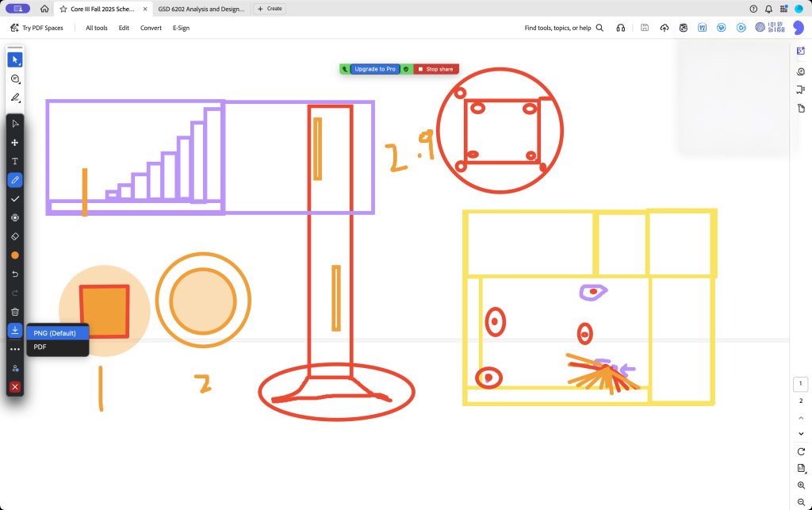Screen dimensions: 812x510
Task: Click the Stop share button
Action: pyautogui.click(x=435, y=69)
